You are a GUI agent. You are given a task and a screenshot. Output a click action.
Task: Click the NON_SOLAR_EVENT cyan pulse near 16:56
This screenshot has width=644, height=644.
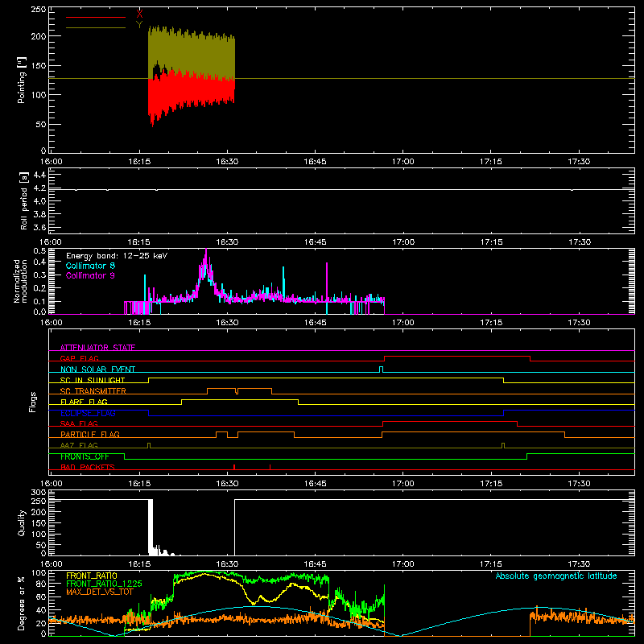pos(381,369)
